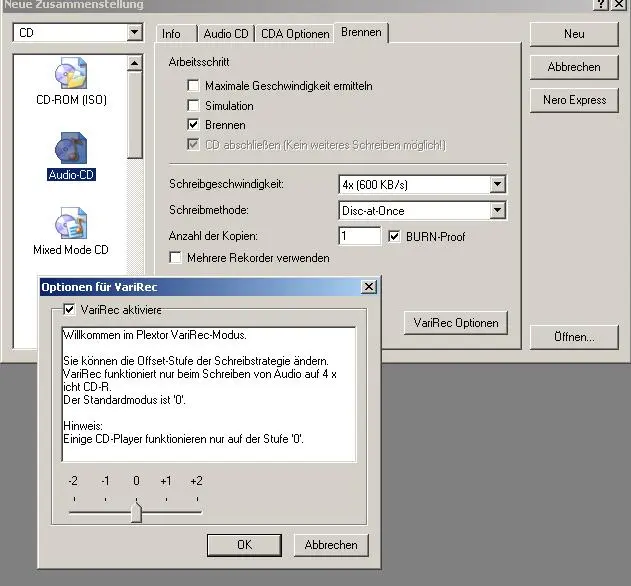Click the VariRec Optionen button
This screenshot has width=631, height=586.
coord(455,323)
